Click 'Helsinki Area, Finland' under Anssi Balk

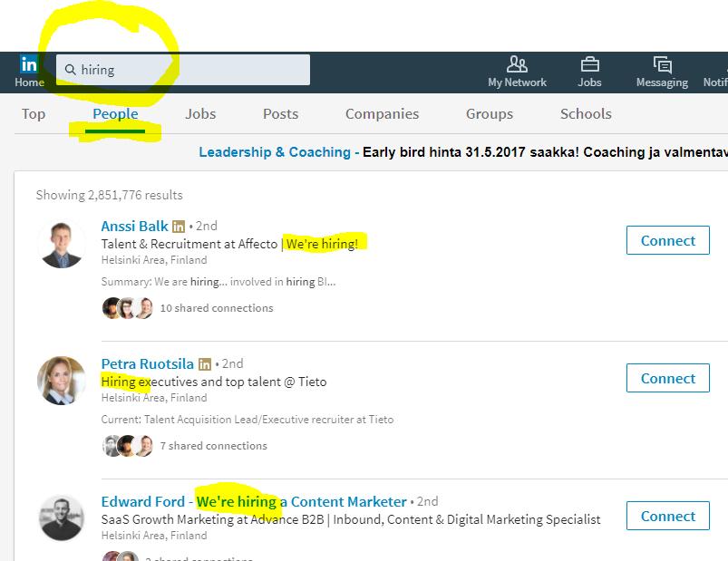[154, 260]
